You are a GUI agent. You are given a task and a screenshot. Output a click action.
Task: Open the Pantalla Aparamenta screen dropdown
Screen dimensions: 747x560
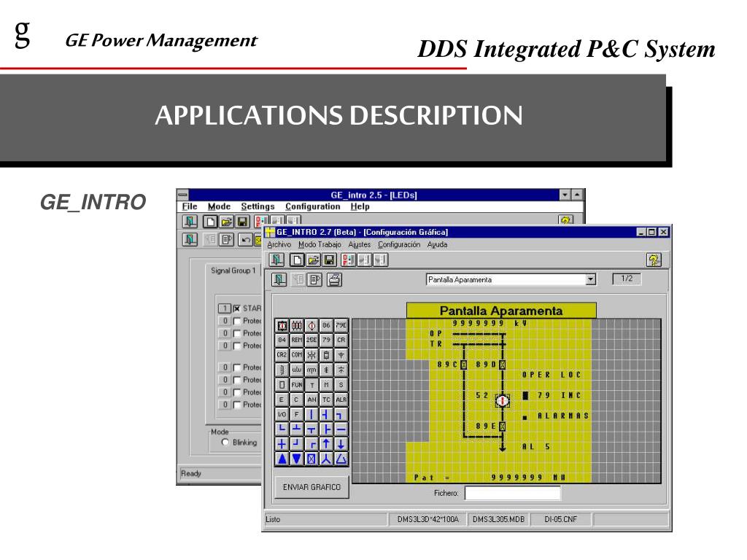click(x=591, y=279)
